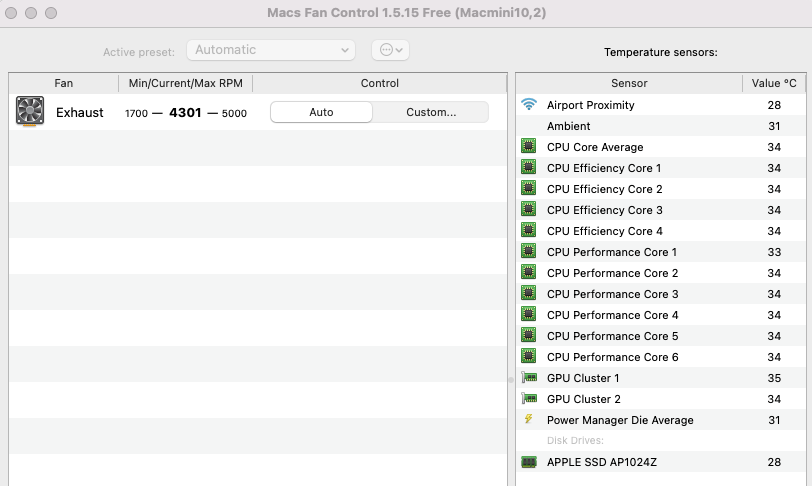The image size is (812, 486).
Task: Click the GPU Cluster 2 card icon
Action: tap(529, 399)
